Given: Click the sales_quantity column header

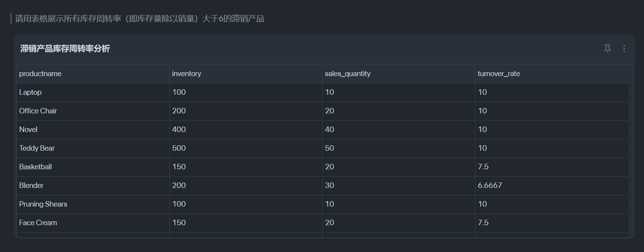Looking at the screenshot, I should click(348, 74).
